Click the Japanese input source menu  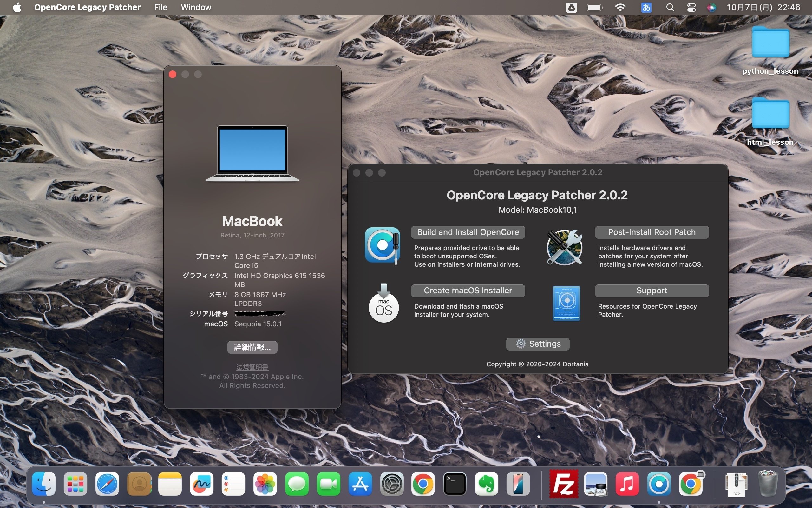tap(646, 7)
